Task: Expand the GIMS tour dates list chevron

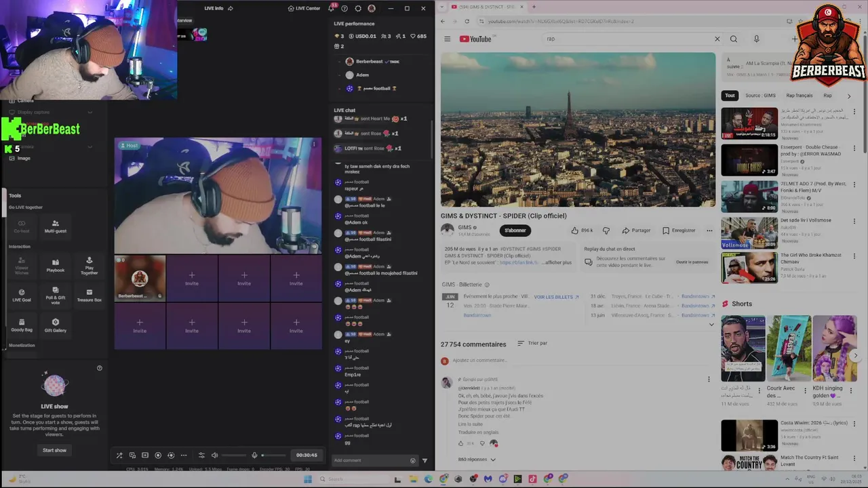Action: tap(711, 325)
